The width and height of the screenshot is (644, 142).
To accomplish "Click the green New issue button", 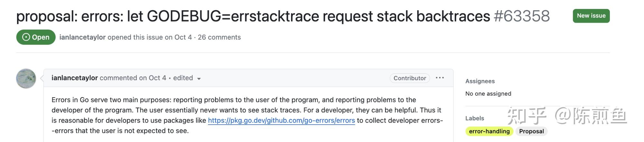I will pyautogui.click(x=591, y=16).
